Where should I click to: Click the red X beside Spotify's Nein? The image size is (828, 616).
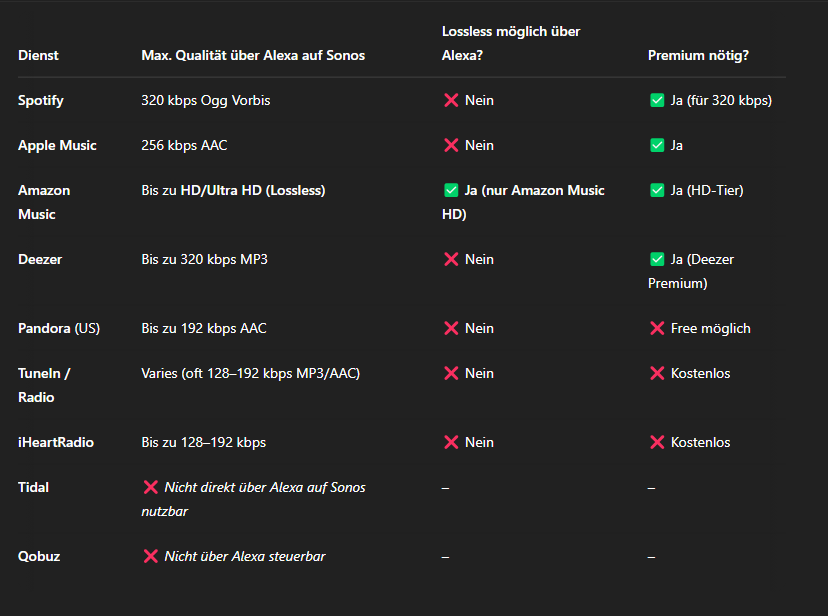tap(451, 100)
